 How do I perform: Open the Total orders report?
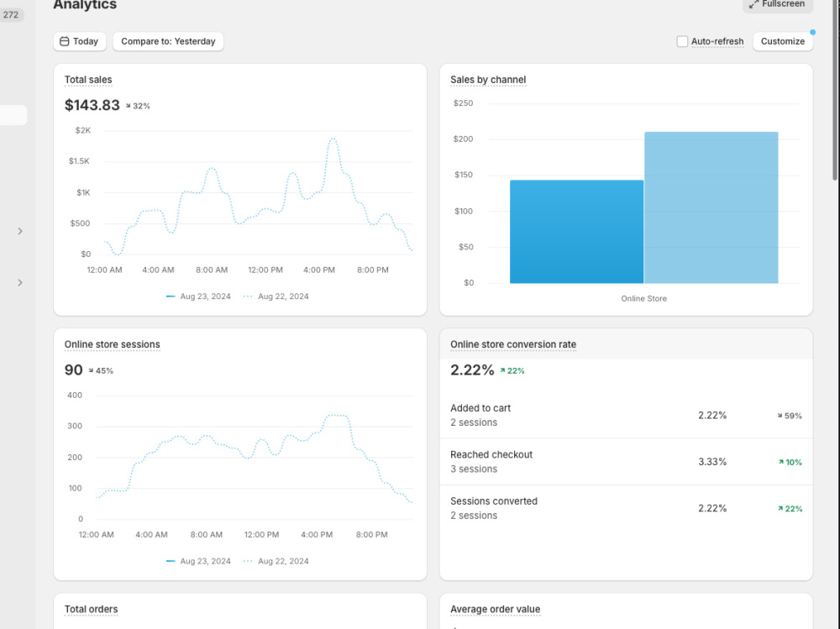tap(91, 609)
